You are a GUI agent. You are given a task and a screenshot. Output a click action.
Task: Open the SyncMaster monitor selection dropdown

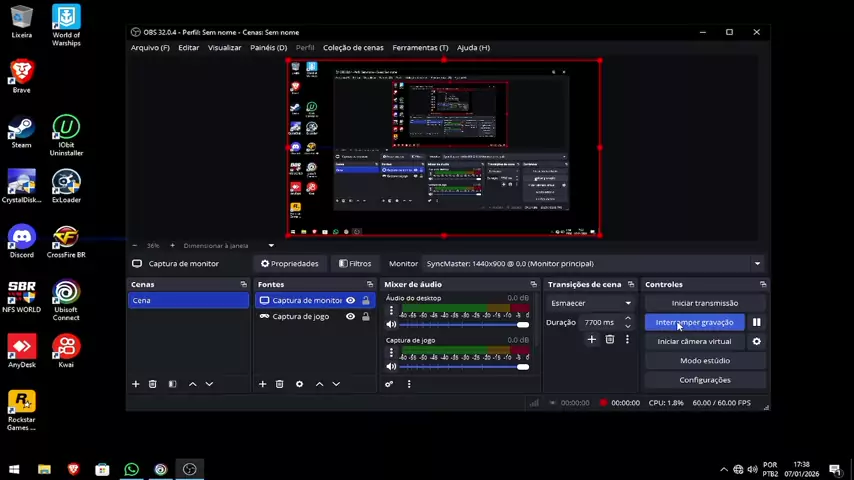(592, 264)
